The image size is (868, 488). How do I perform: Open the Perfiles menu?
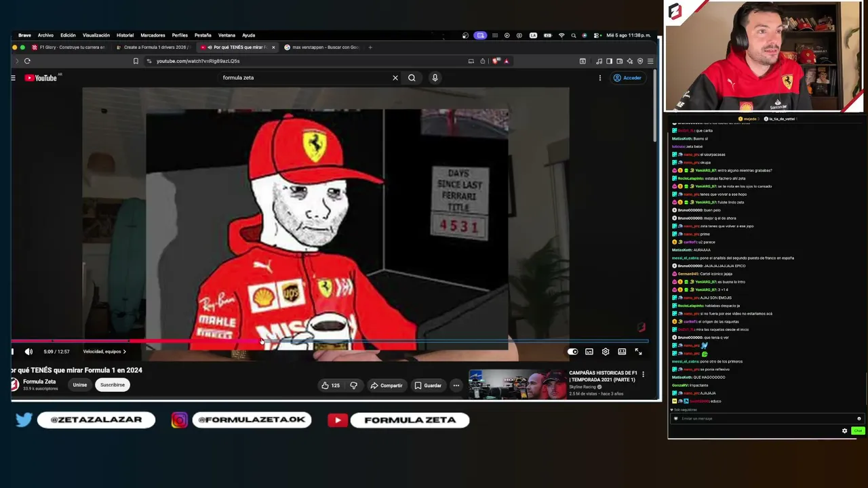[180, 35]
